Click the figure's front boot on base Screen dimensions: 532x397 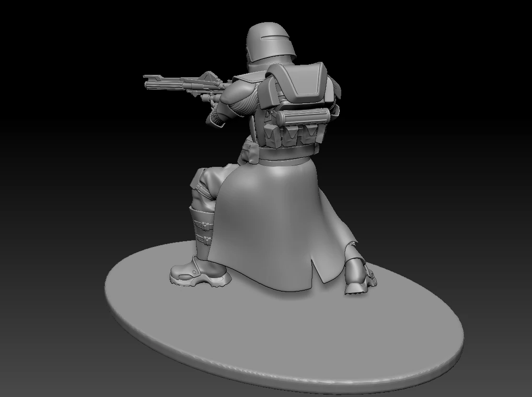click(200, 271)
